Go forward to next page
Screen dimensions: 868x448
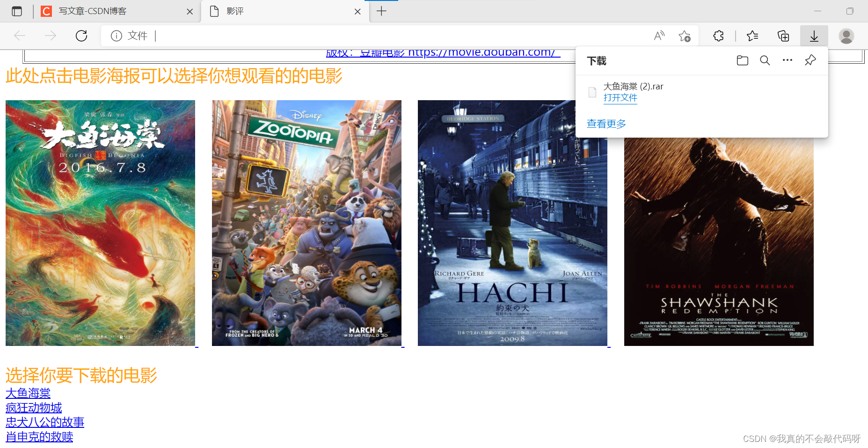click(x=51, y=36)
